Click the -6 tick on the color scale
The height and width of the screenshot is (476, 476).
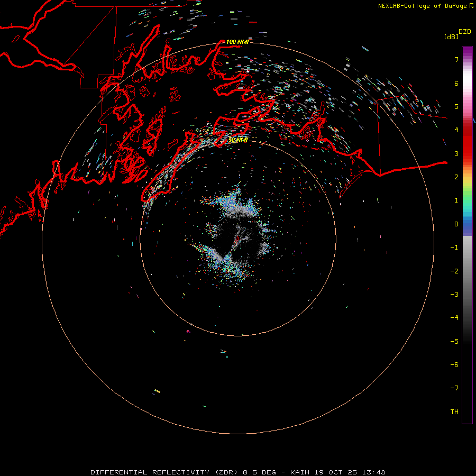(x=454, y=365)
